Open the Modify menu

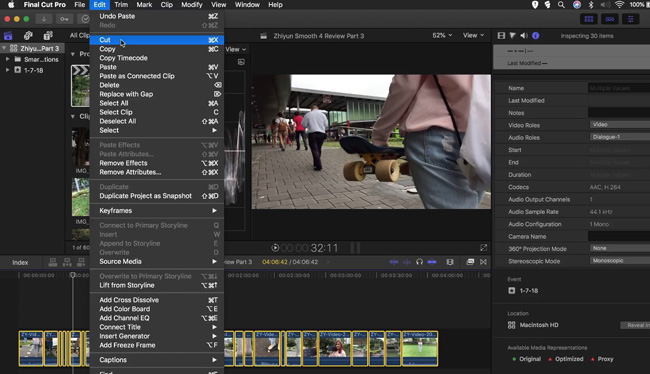coord(192,5)
